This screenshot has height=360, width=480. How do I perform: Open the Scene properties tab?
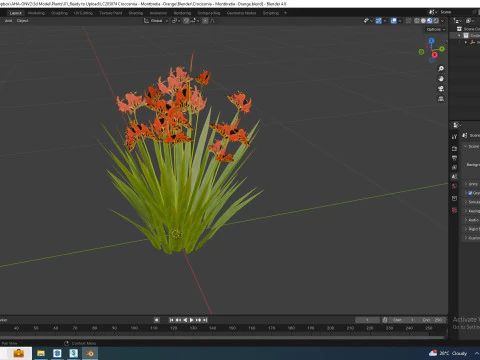point(454,177)
